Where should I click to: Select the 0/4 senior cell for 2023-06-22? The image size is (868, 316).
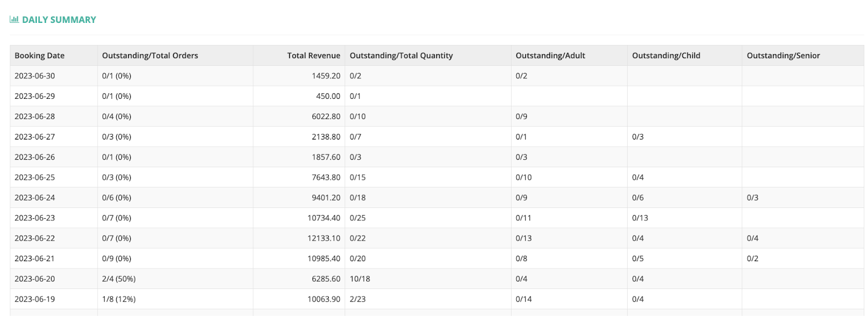click(x=752, y=238)
